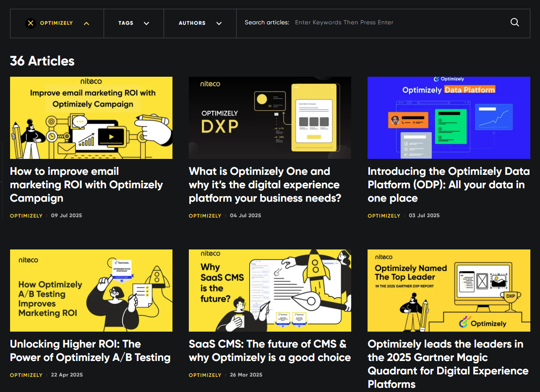Click the 'Search articles:' label
Image resolution: width=540 pixels, height=392 pixels.
(267, 23)
